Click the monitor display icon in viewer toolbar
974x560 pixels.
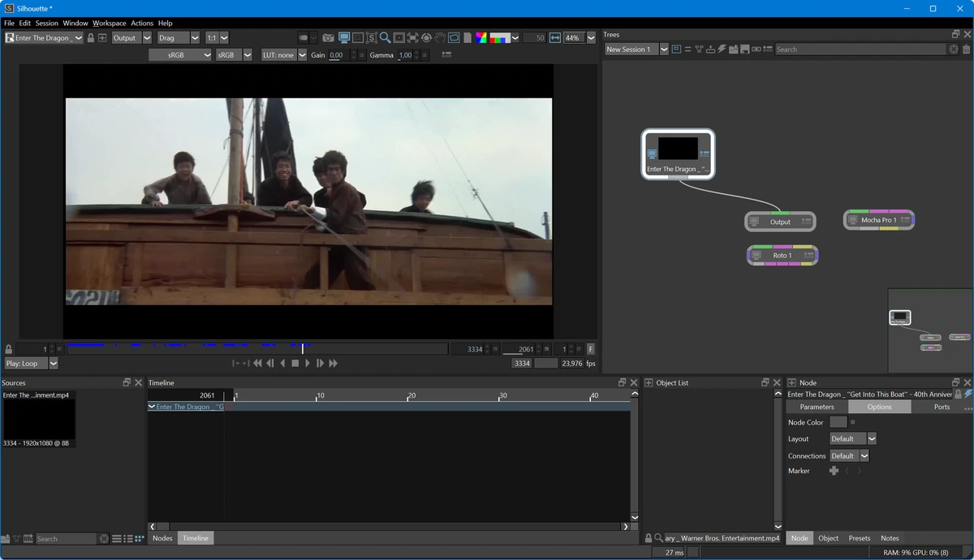point(344,37)
